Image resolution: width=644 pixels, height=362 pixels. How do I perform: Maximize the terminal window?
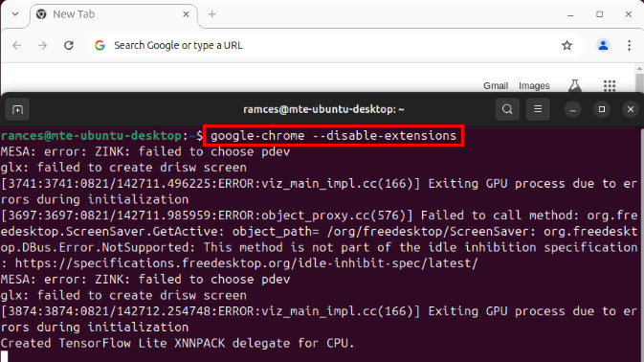[602, 109]
